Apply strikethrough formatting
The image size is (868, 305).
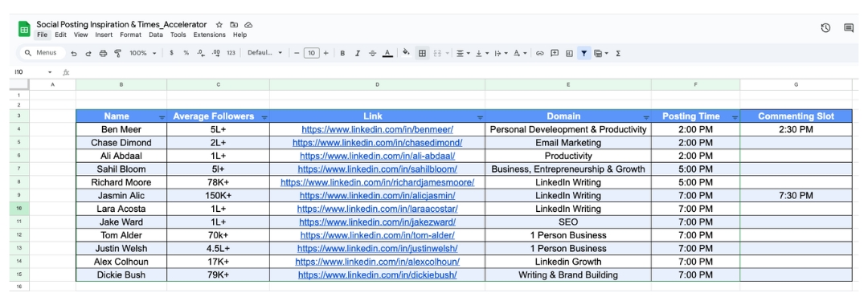click(x=373, y=53)
